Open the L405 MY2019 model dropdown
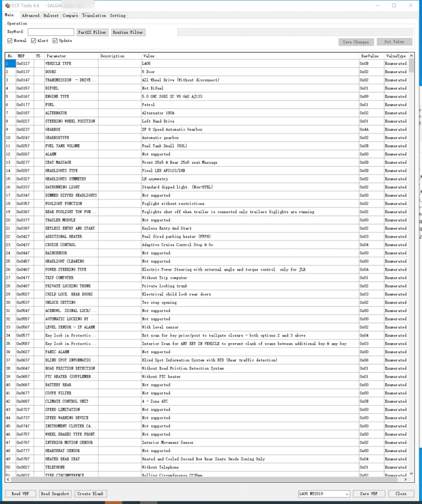Viewport: 422px width, 504px height. 324,494
